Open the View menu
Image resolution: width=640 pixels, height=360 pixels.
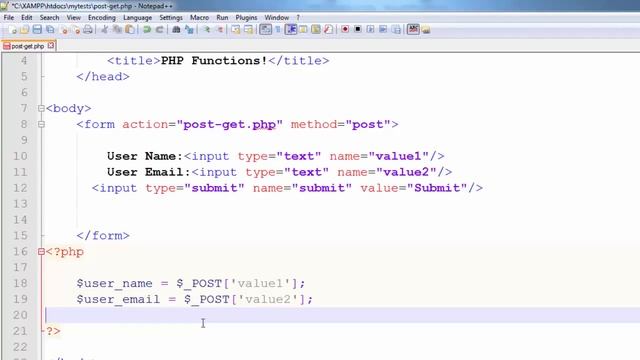(x=73, y=18)
